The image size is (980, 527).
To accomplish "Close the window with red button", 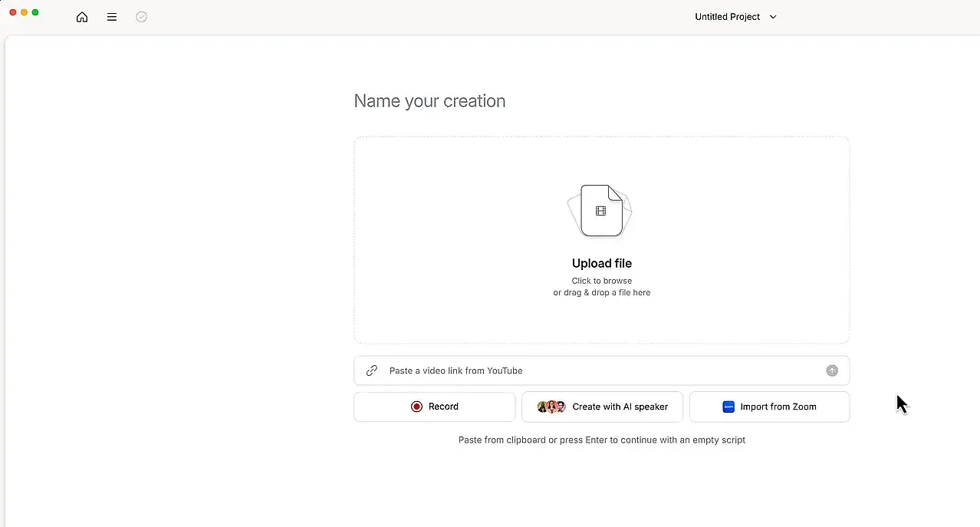I will [x=13, y=13].
